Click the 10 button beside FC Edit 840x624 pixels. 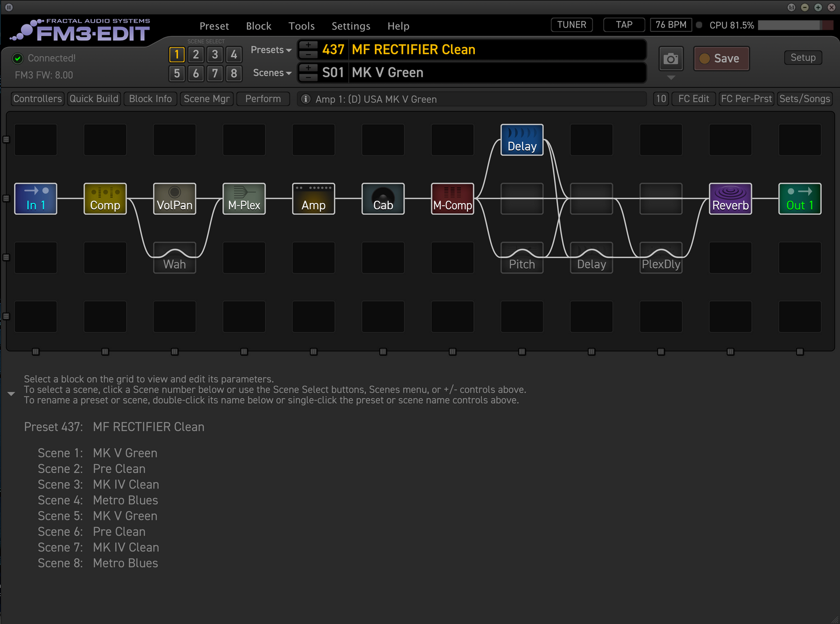point(661,99)
